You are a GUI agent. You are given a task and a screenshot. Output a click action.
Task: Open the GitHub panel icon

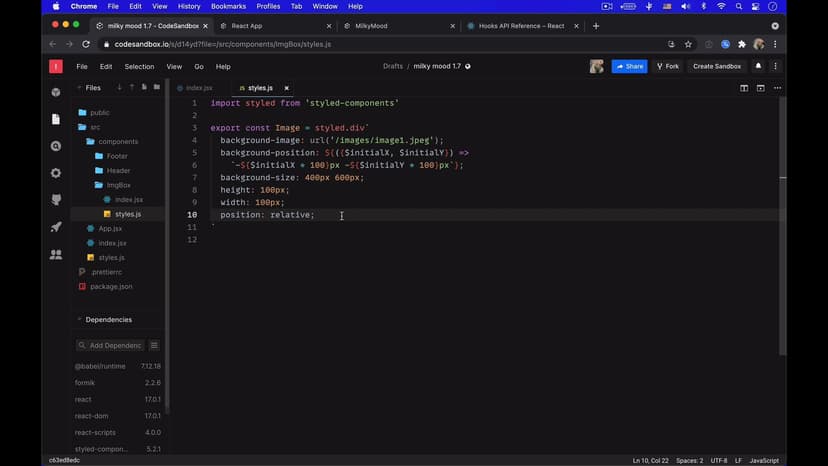coord(56,200)
